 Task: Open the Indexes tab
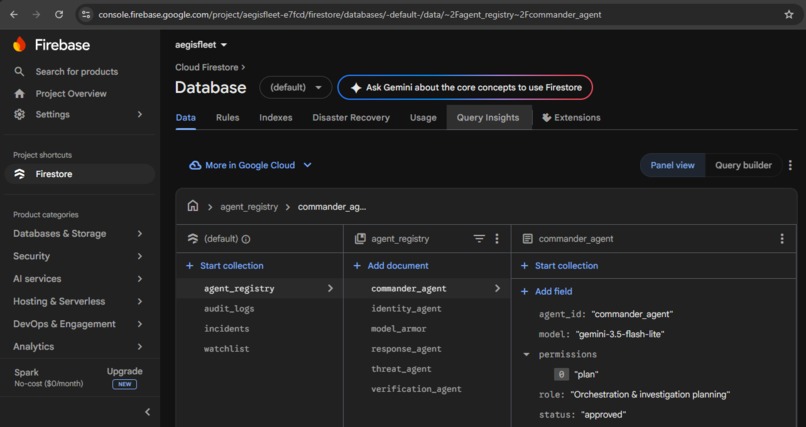point(276,118)
